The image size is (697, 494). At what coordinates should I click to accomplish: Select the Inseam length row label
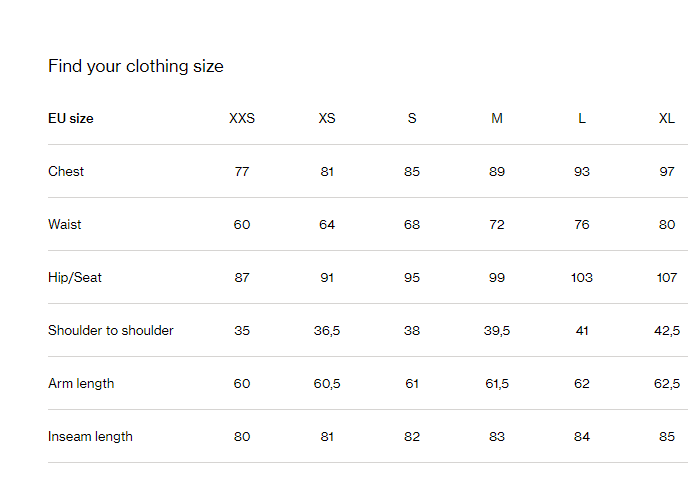(x=90, y=437)
